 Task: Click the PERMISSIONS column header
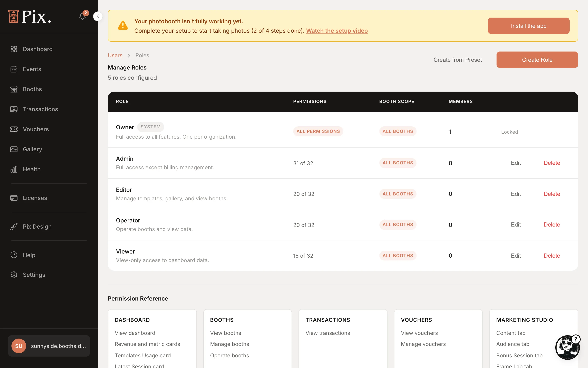tap(310, 101)
